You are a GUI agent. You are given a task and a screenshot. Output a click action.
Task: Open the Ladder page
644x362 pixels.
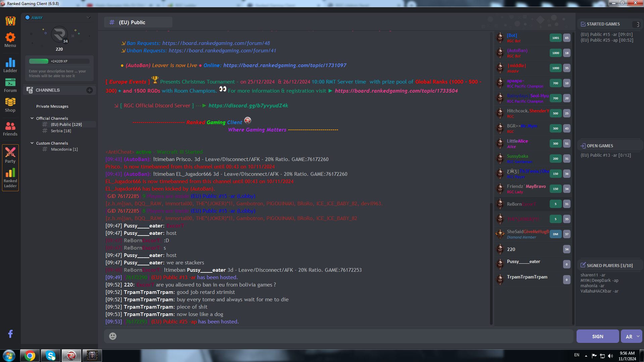10,65
